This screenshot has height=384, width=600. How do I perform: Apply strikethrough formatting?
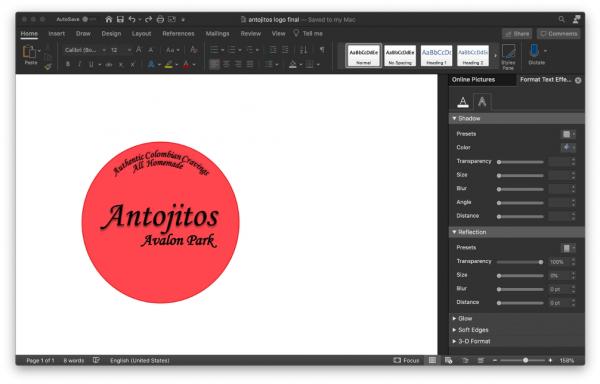coord(109,64)
